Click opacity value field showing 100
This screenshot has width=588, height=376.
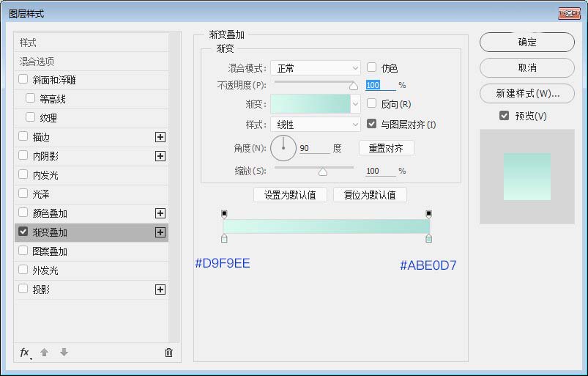[x=380, y=85]
